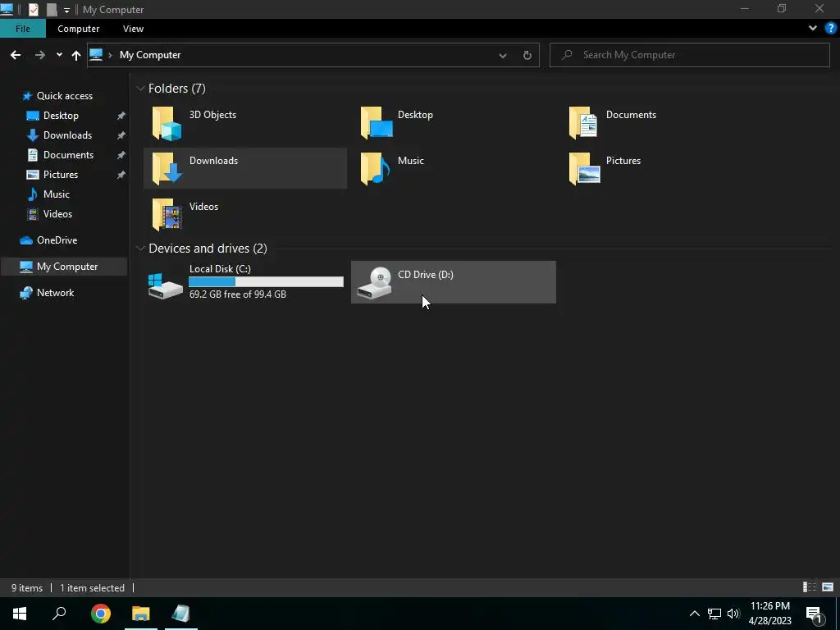
Task: Open Windows Start menu
Action: [x=20, y=614]
